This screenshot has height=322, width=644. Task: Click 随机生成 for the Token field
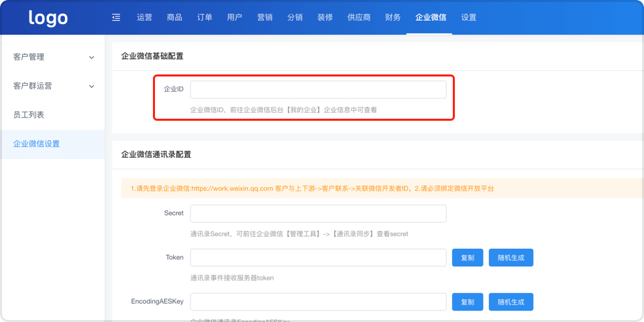click(x=511, y=258)
